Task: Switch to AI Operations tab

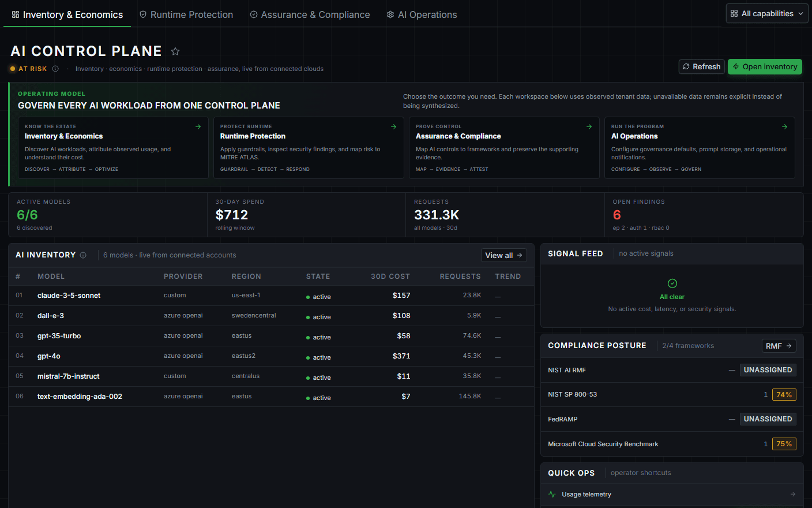Action: 422,14
